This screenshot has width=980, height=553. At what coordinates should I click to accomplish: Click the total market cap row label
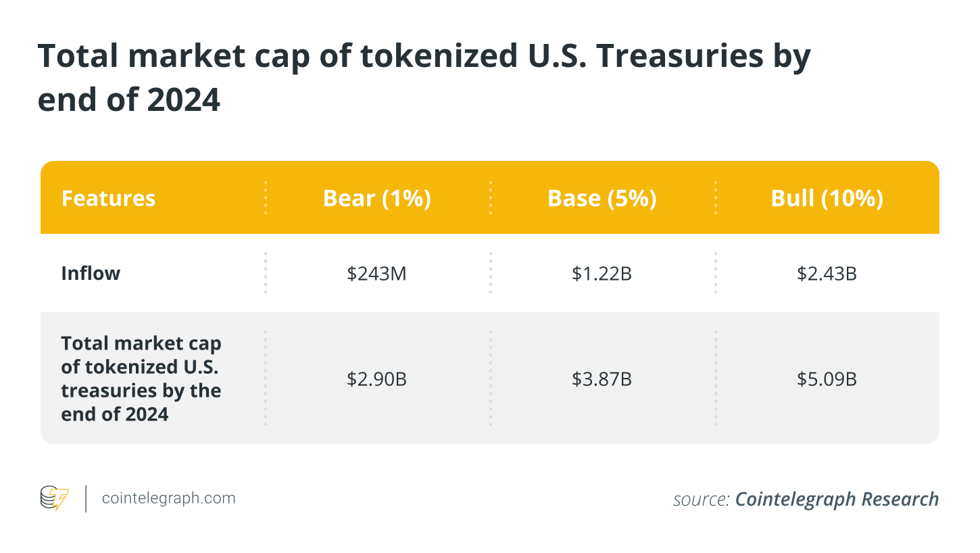point(141,379)
